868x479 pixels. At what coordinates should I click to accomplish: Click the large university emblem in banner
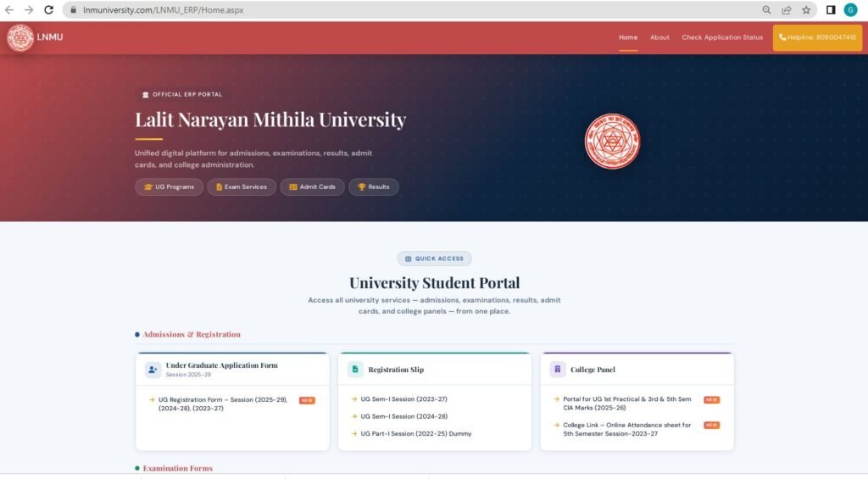point(612,142)
